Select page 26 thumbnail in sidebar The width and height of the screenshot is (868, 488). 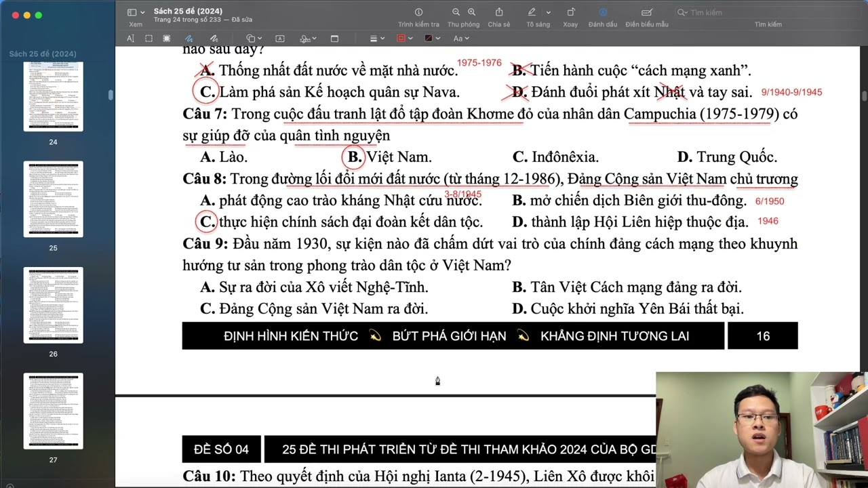coord(53,305)
